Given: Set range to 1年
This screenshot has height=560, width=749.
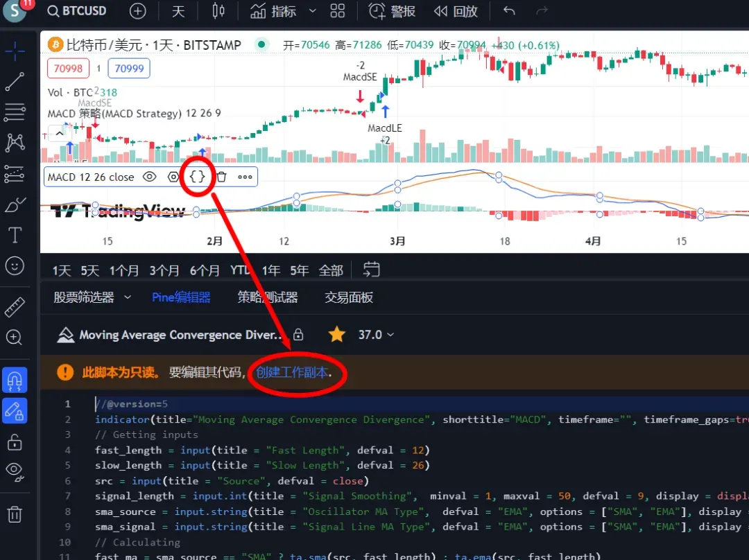Looking at the screenshot, I should point(271,271).
